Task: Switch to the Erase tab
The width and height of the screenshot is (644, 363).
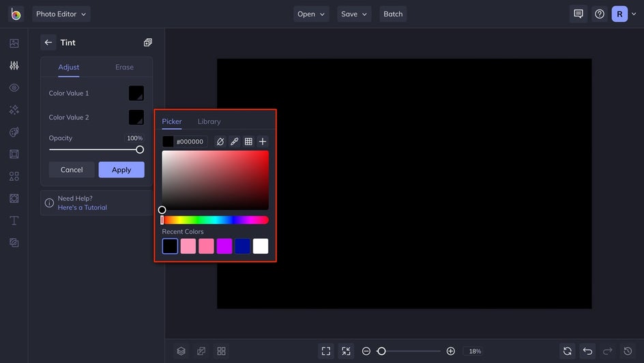Action: [124, 67]
